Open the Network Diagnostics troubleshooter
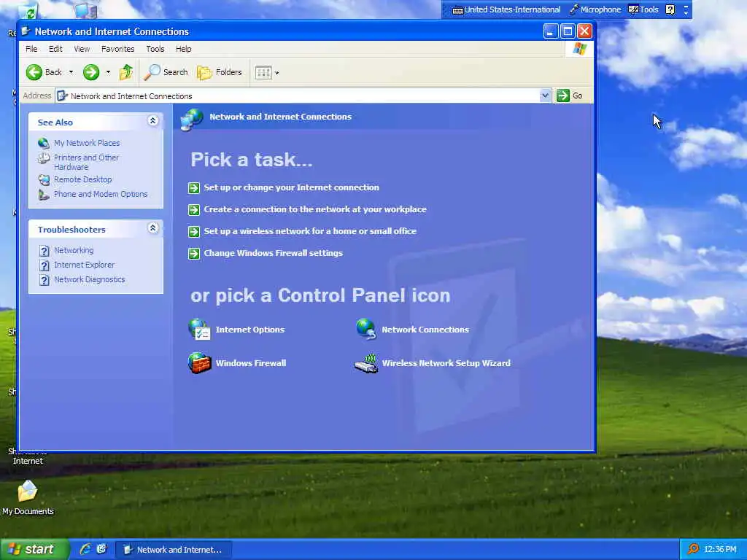747x560 pixels. coord(90,279)
